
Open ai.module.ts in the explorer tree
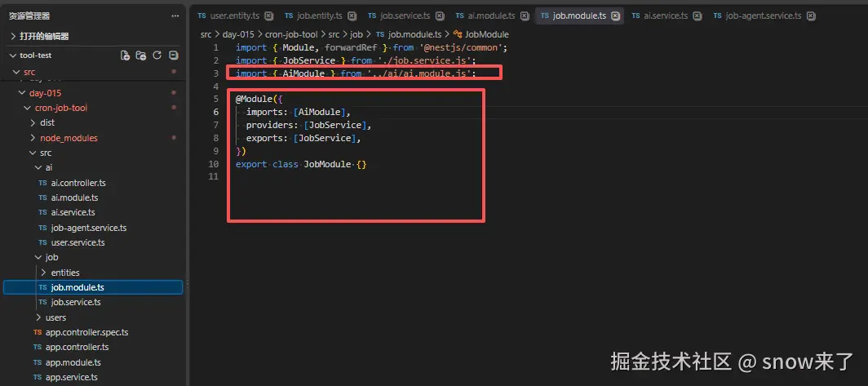(74, 197)
